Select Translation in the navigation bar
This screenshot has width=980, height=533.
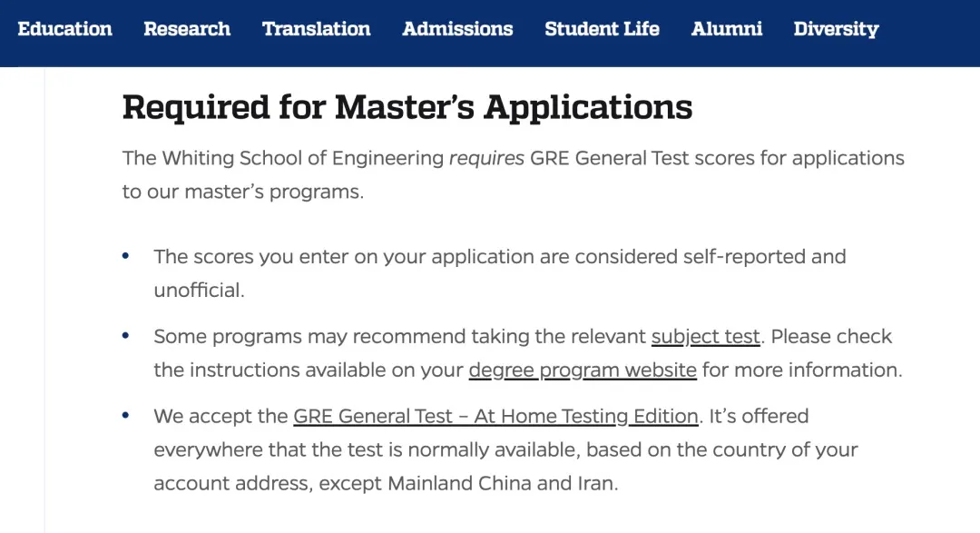317,29
